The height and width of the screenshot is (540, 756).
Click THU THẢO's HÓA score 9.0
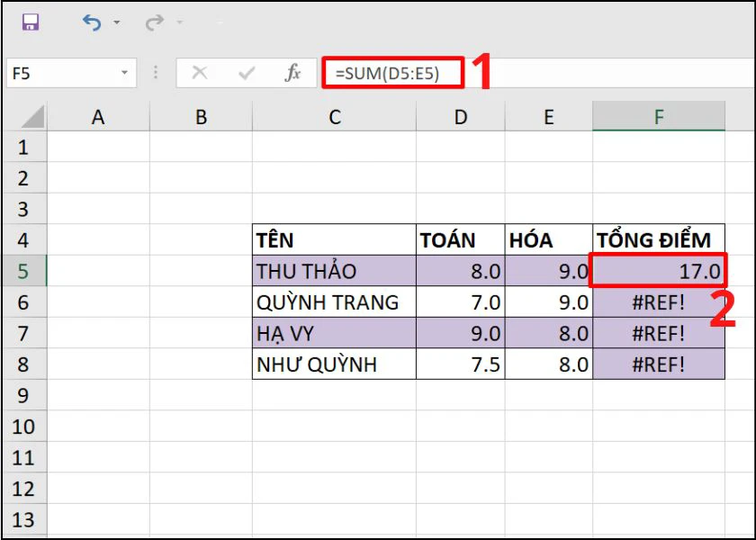[549, 271]
